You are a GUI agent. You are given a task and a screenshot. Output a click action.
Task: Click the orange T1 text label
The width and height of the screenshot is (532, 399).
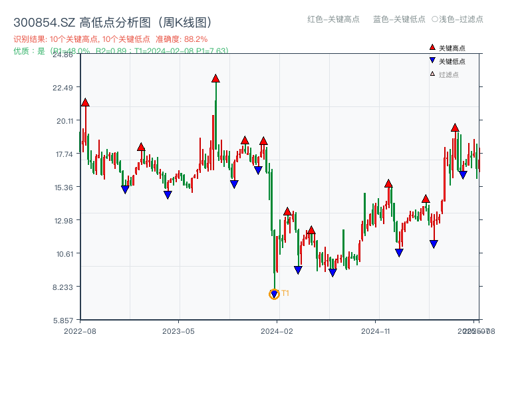pyautogui.click(x=285, y=293)
